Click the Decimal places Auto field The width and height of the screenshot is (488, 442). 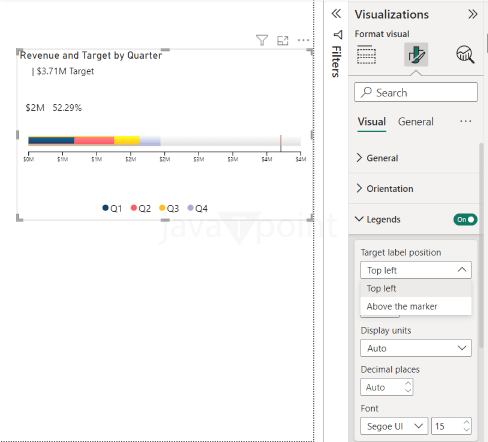pos(387,387)
